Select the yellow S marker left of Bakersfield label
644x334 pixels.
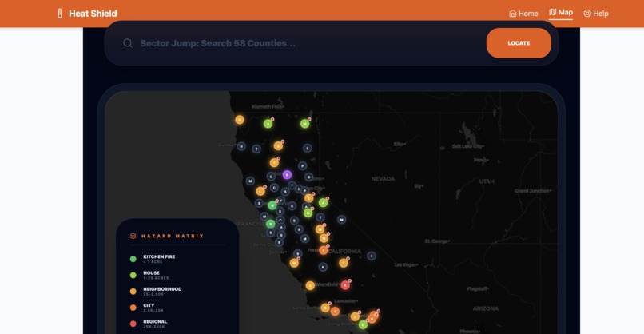(310, 285)
